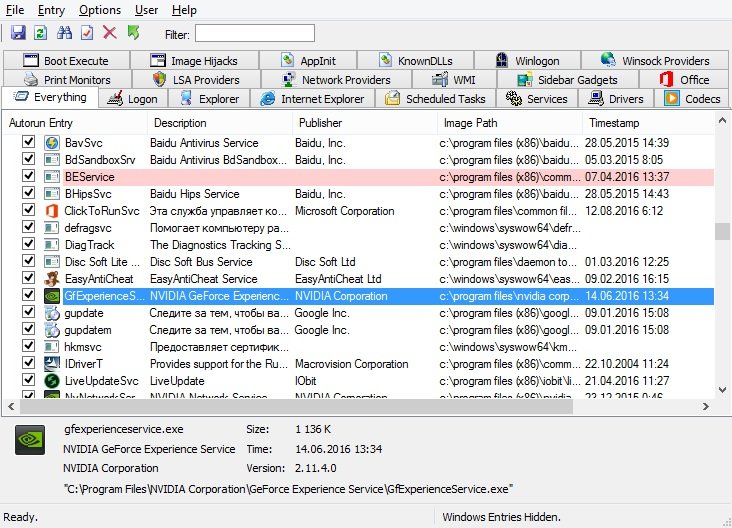This screenshot has height=528, width=732.
Task: Sort by the Image Path column header
Action: point(510,123)
